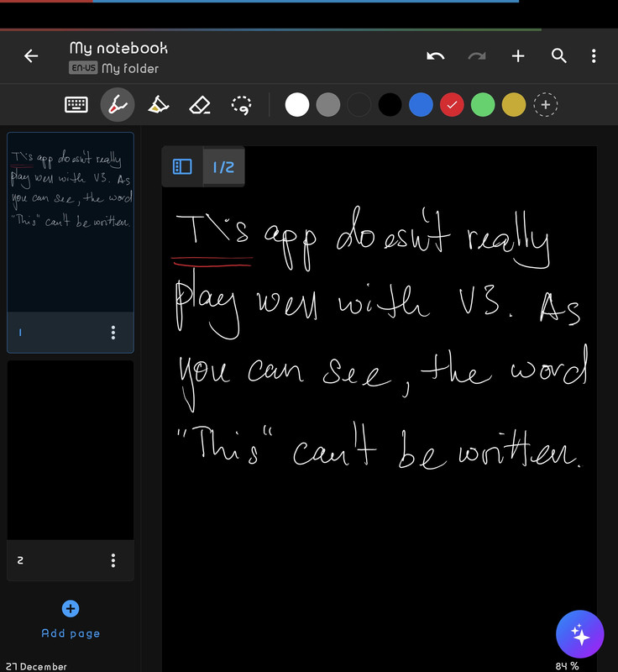This screenshot has width=618, height=672.
Task: Go back with the left arrow
Action: 31,55
